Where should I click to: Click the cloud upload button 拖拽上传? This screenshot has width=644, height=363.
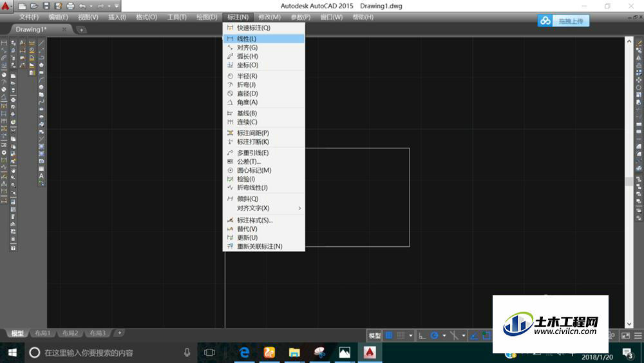(x=563, y=21)
